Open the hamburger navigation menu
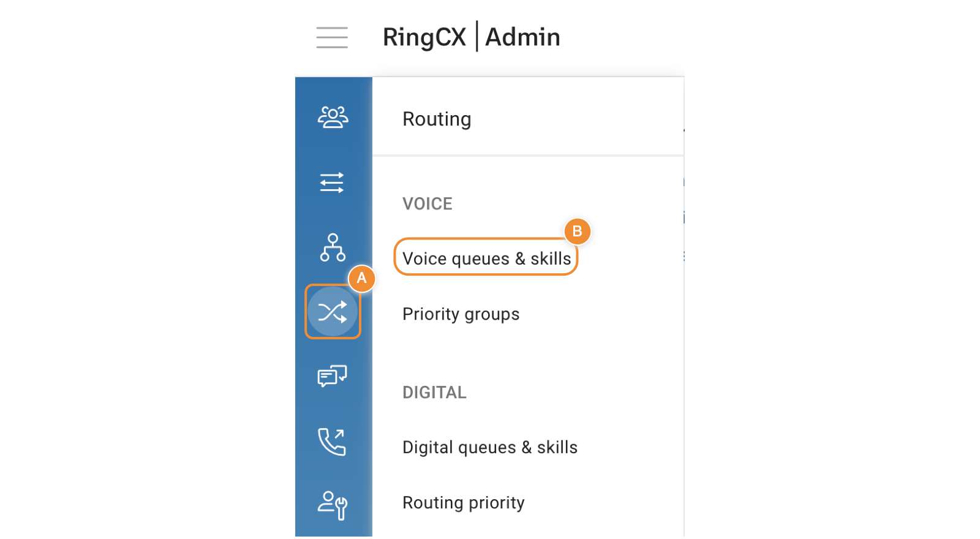This screenshot has height=539, width=980. (x=332, y=37)
